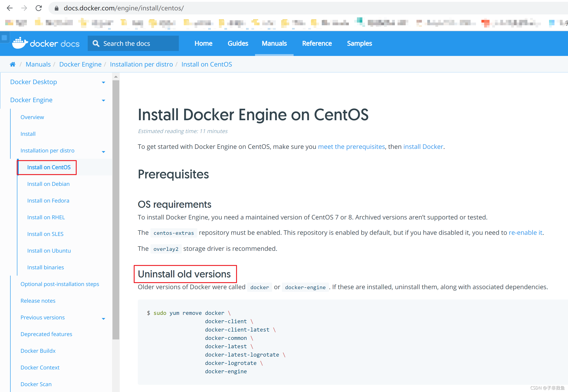Click the OS requirements heading

[174, 205]
